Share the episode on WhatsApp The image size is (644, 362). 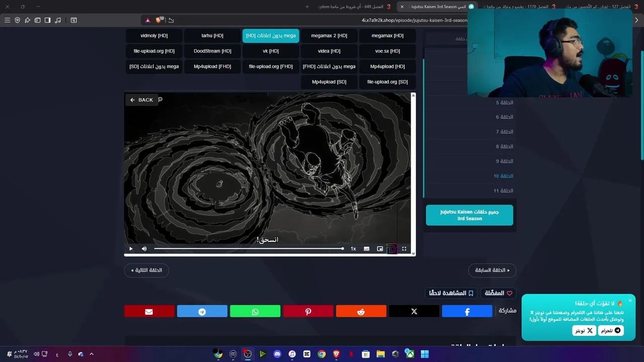point(255,312)
